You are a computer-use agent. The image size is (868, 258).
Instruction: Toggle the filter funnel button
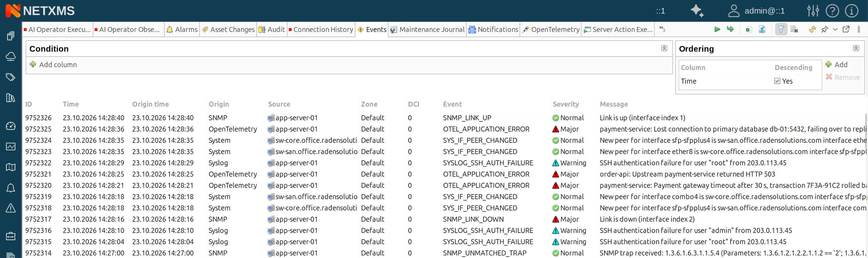pos(781,29)
